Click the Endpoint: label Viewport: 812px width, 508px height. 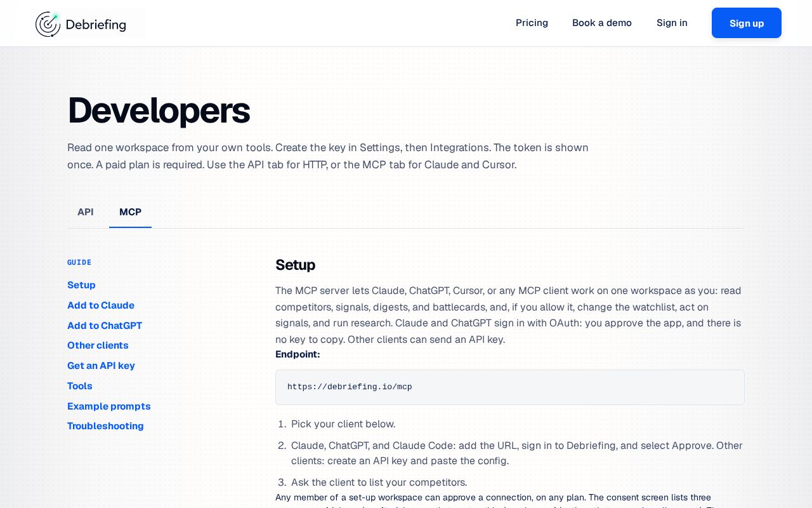click(298, 354)
